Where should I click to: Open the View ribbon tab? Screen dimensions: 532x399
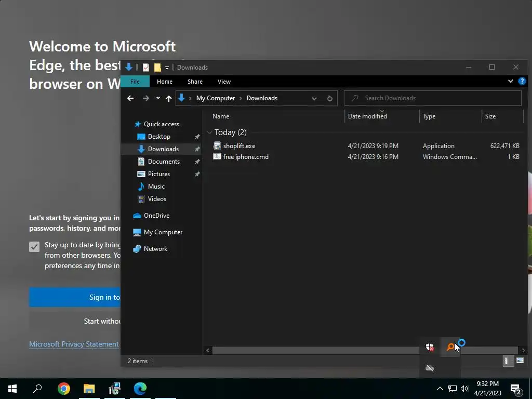point(224,82)
